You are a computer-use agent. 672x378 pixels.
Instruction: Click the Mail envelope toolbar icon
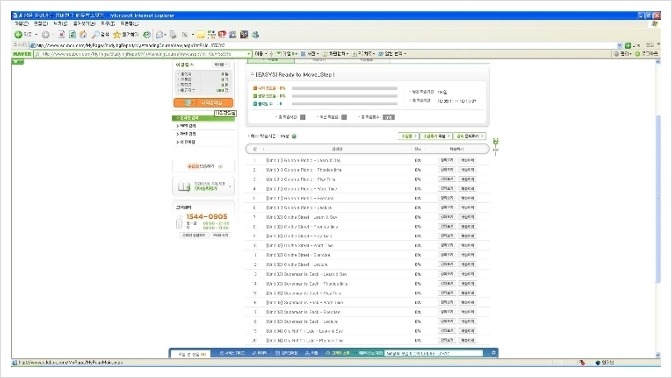(x=160, y=35)
